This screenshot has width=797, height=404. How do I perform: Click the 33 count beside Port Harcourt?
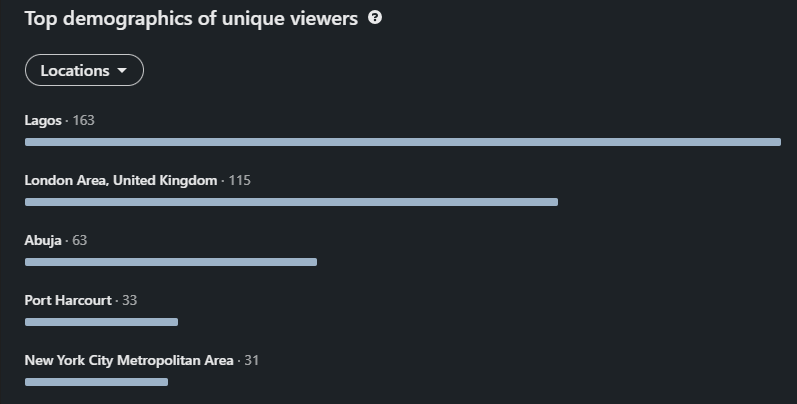click(x=130, y=300)
